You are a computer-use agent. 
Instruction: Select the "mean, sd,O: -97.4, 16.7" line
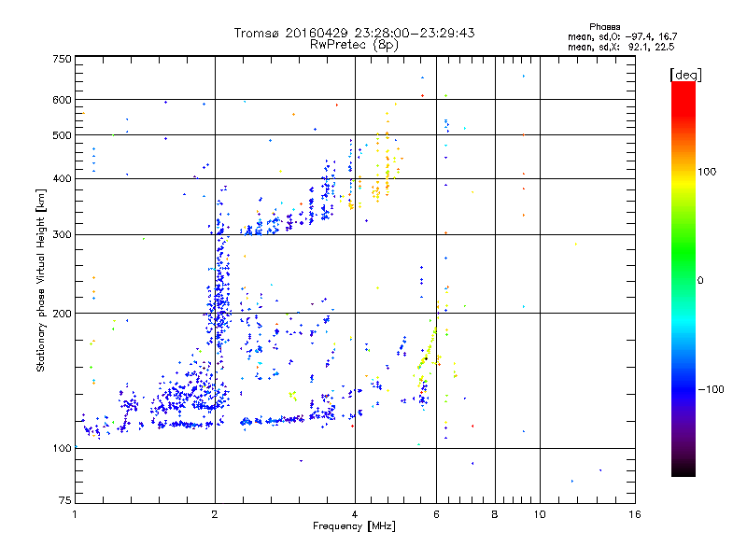622,36
